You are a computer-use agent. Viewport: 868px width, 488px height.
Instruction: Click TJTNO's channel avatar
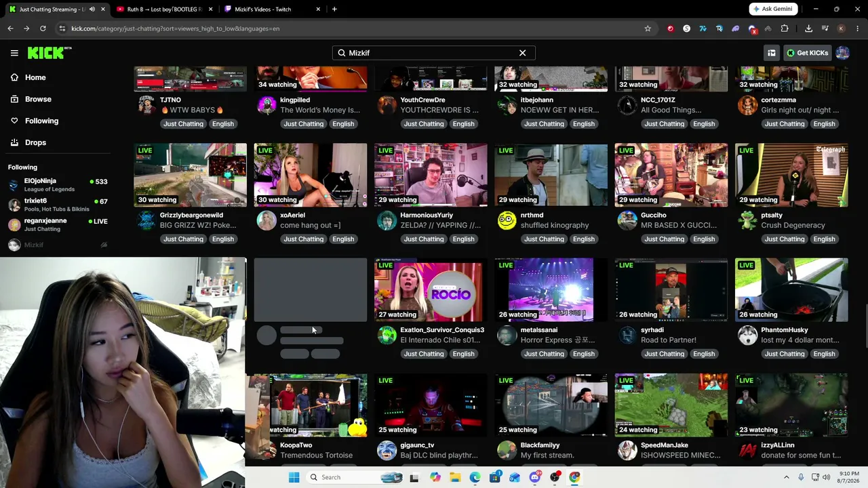[x=146, y=105]
